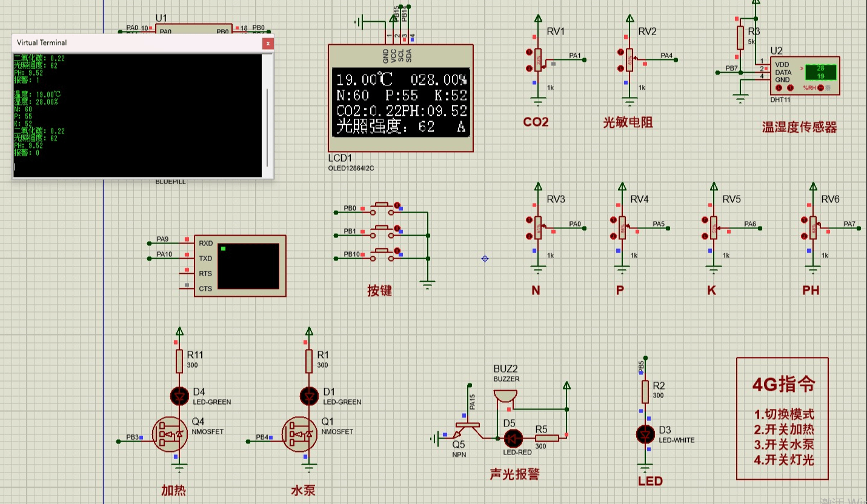Click the serial terminal component screen
Viewport: 867px width, 504px height.
click(248, 266)
